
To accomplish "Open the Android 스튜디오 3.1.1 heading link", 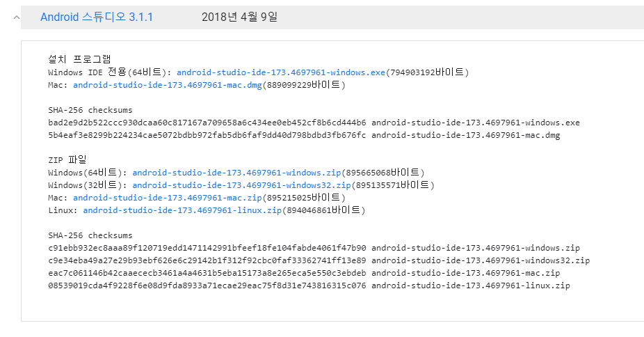I will click(97, 17).
